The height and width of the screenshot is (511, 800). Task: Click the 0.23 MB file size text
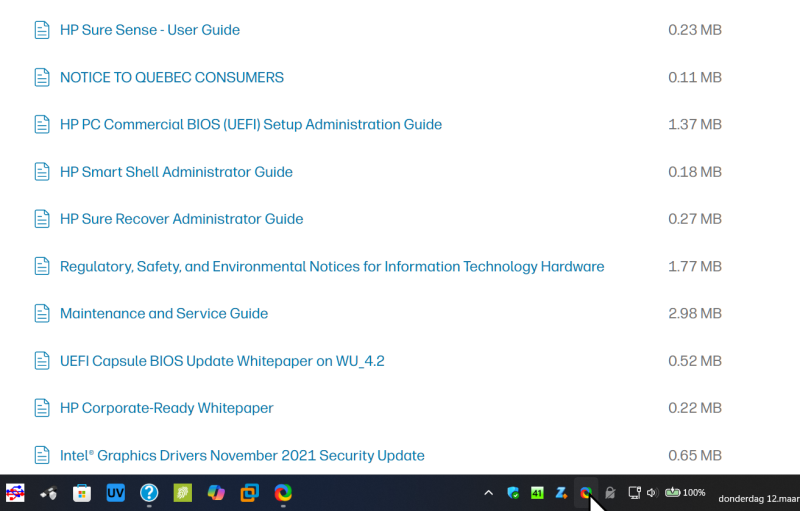[695, 30]
